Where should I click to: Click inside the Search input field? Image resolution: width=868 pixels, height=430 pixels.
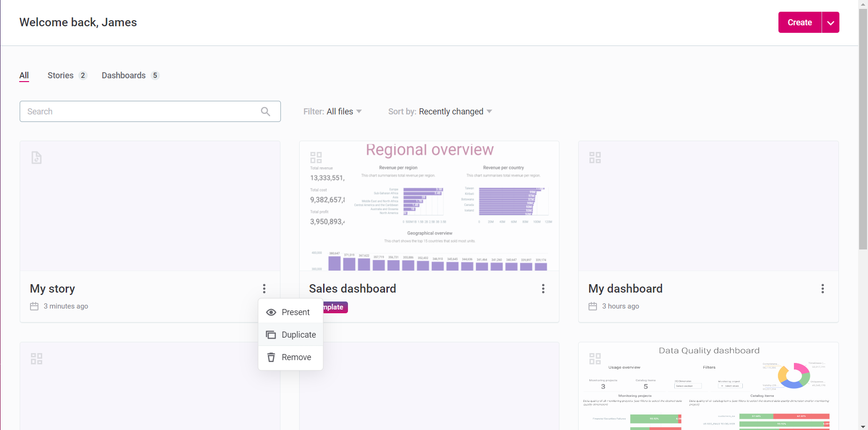point(141,112)
